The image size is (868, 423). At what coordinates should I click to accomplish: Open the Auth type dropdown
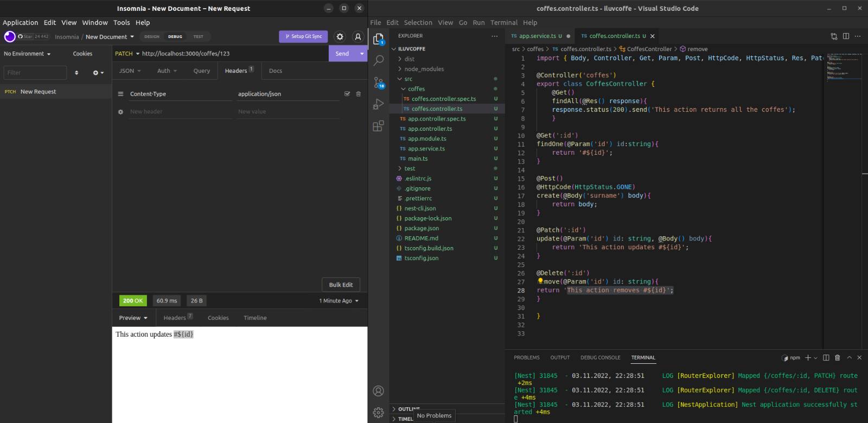[x=167, y=71]
